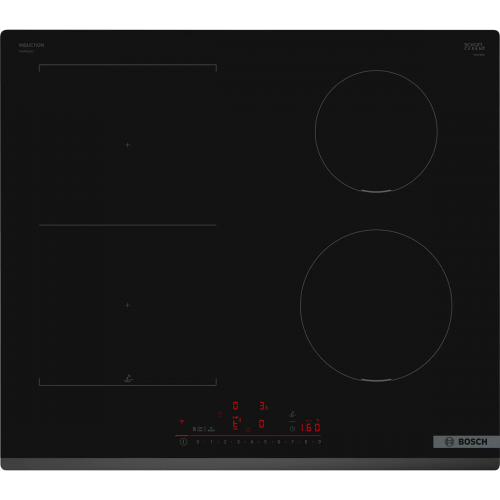Tap the CombiZone flex zone symbol
Viewport: 500px width, 500px height.
pyautogui.click(x=198, y=429)
